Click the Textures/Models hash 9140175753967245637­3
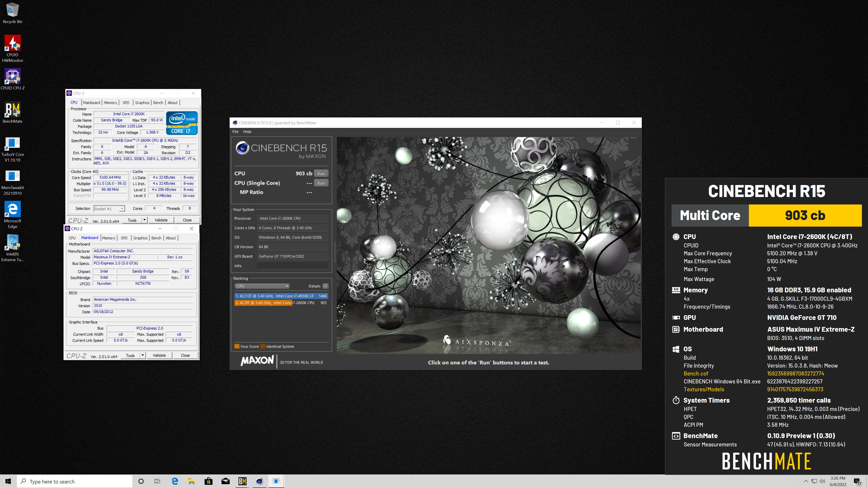 [795, 389]
